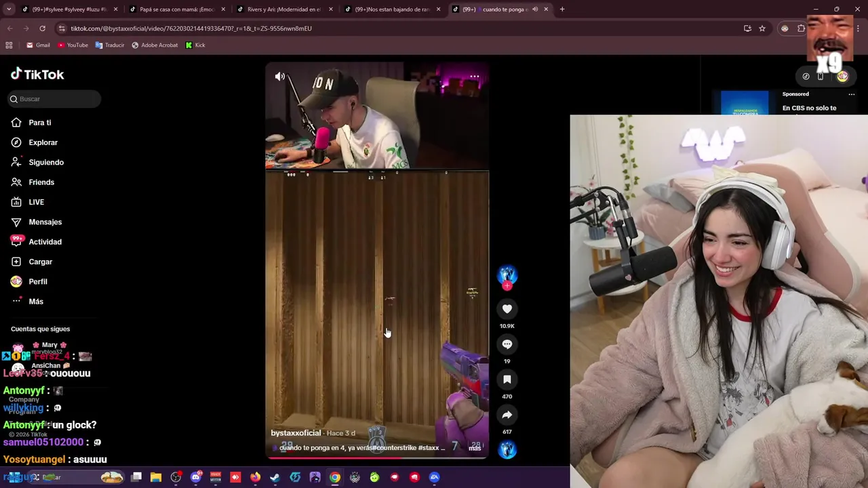Click the #counterstrike hashtag in caption
The image size is (868, 488).
tap(394, 448)
